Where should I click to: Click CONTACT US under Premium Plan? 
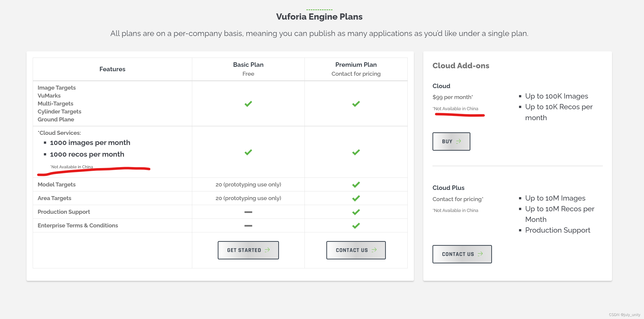(356, 250)
